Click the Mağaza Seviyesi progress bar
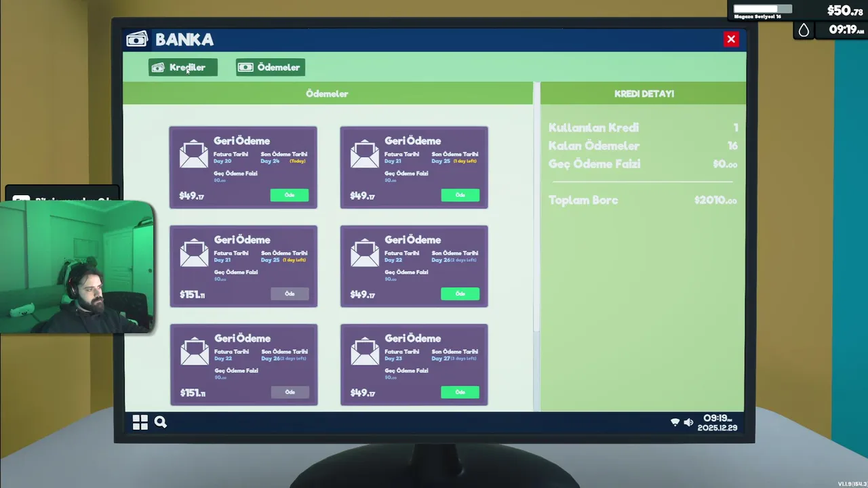Viewport: 868px width, 488px height. pyautogui.click(x=763, y=9)
